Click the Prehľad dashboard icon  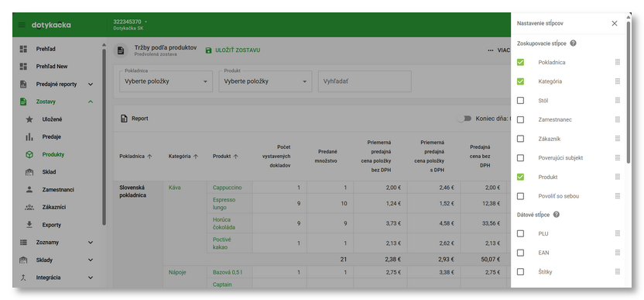(x=23, y=49)
